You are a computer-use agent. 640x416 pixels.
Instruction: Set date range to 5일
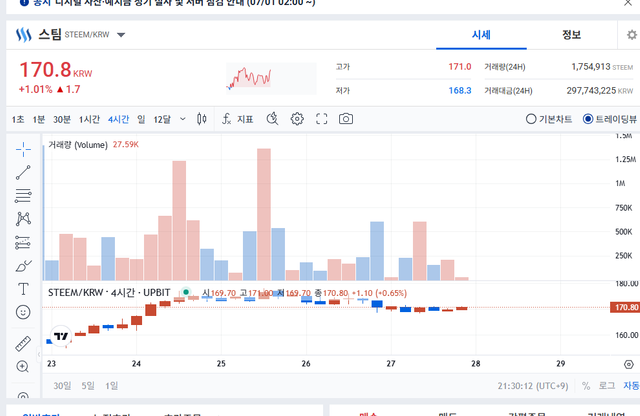[x=88, y=386]
